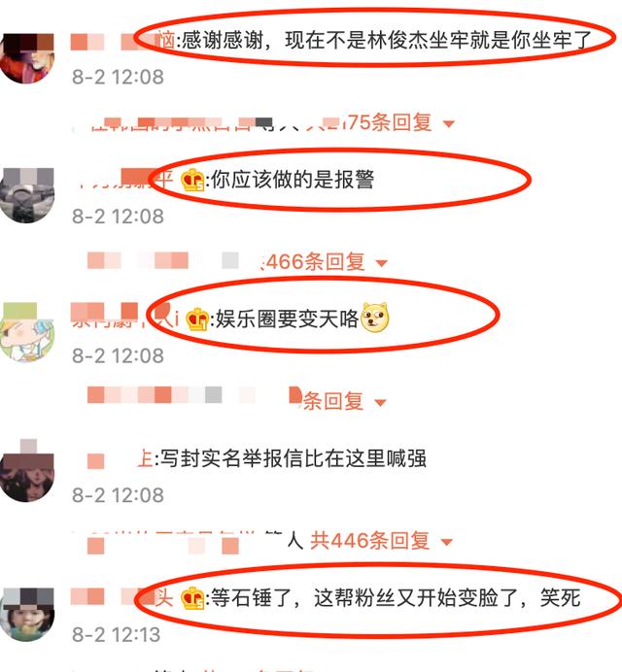The height and width of the screenshot is (672, 622).
Task: Open the child photo avatar at the bottom
Action: (x=27, y=614)
